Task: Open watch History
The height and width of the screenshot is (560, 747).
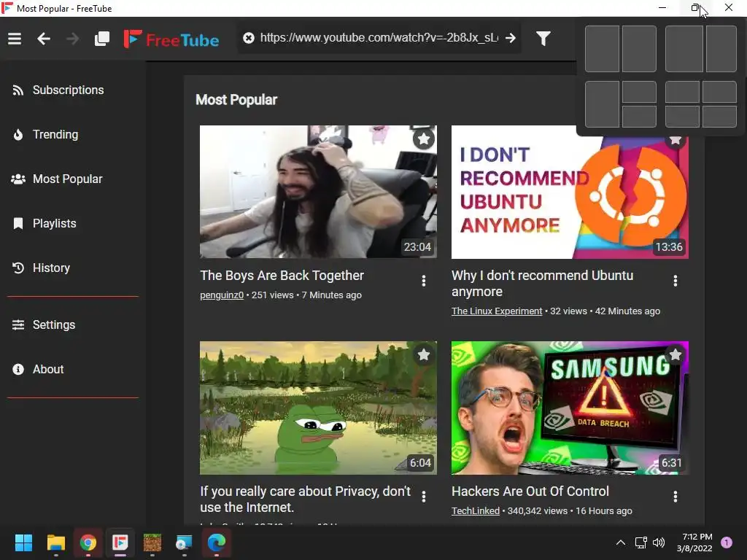Action: coord(73,268)
